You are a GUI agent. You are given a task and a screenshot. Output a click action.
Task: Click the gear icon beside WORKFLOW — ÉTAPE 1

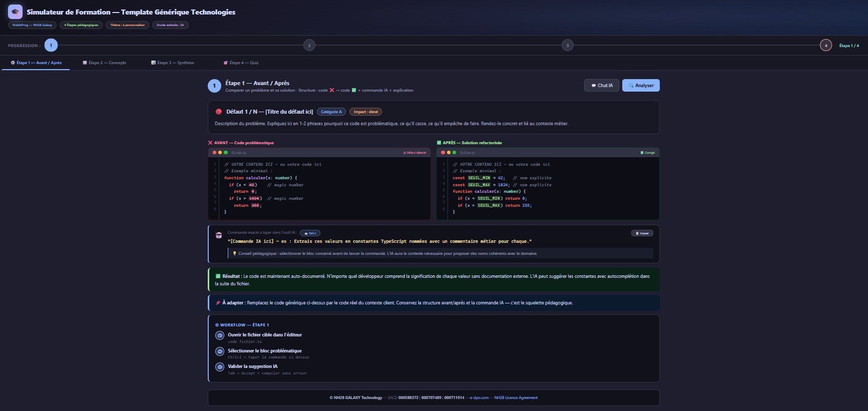[217, 325]
